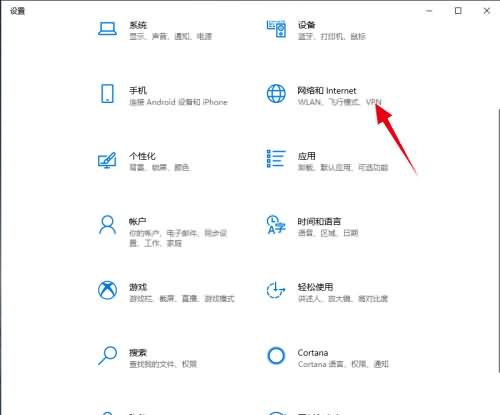Click the Gaming (游戏) Xbox icon
500x415 pixels.
pos(107,290)
